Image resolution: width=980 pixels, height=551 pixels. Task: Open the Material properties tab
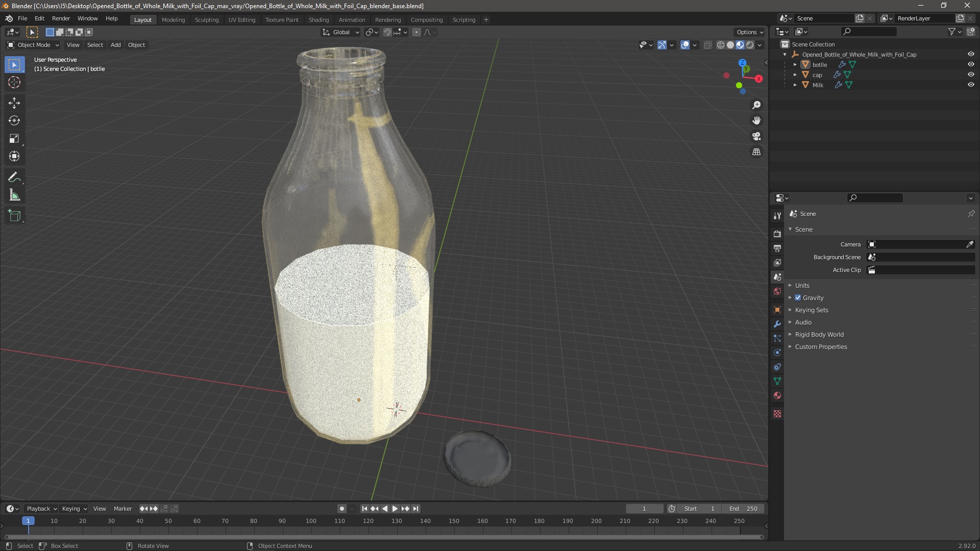[777, 395]
